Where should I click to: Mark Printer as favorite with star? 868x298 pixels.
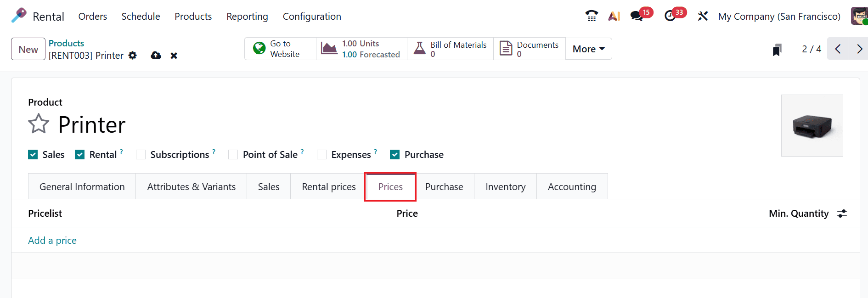click(39, 124)
